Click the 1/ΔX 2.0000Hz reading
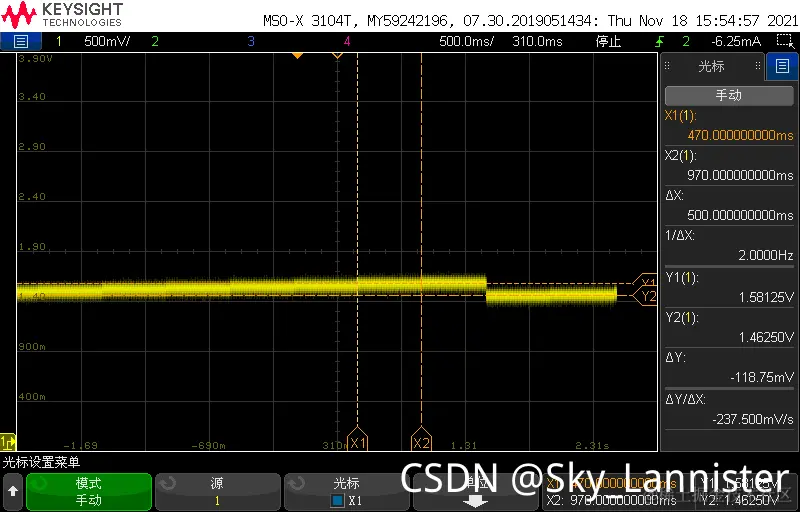Image resolution: width=800 pixels, height=512 pixels. pos(729,245)
